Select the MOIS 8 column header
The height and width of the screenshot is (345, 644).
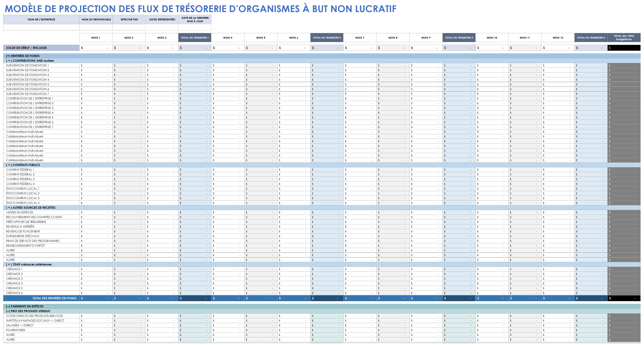(x=393, y=38)
